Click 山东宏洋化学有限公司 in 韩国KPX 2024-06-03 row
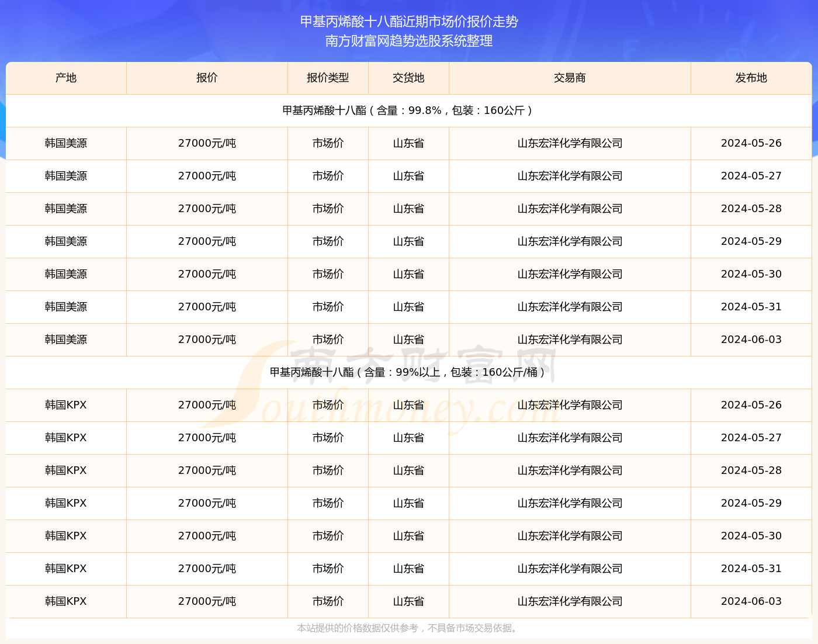Viewport: 818px width, 644px height. [570, 601]
